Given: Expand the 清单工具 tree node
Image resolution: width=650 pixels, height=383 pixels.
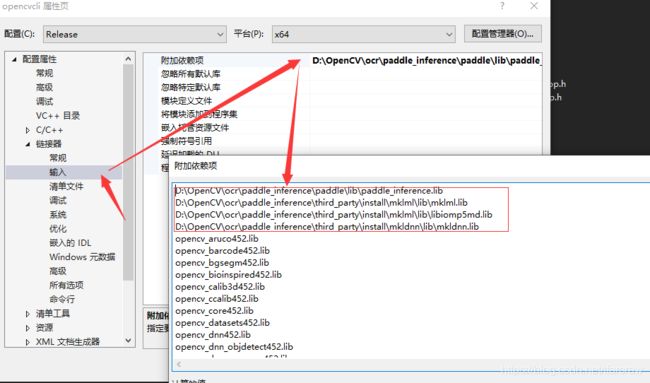Looking at the screenshot, I should click(28, 314).
